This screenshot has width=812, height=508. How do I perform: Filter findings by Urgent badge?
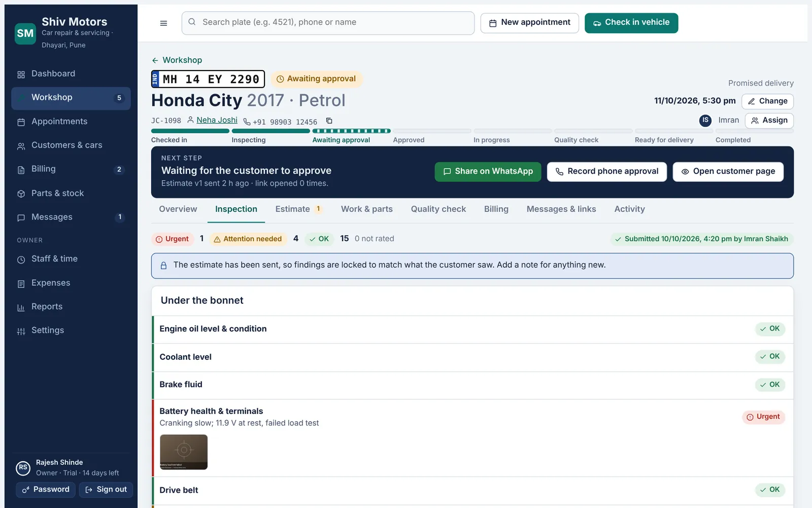pos(173,239)
